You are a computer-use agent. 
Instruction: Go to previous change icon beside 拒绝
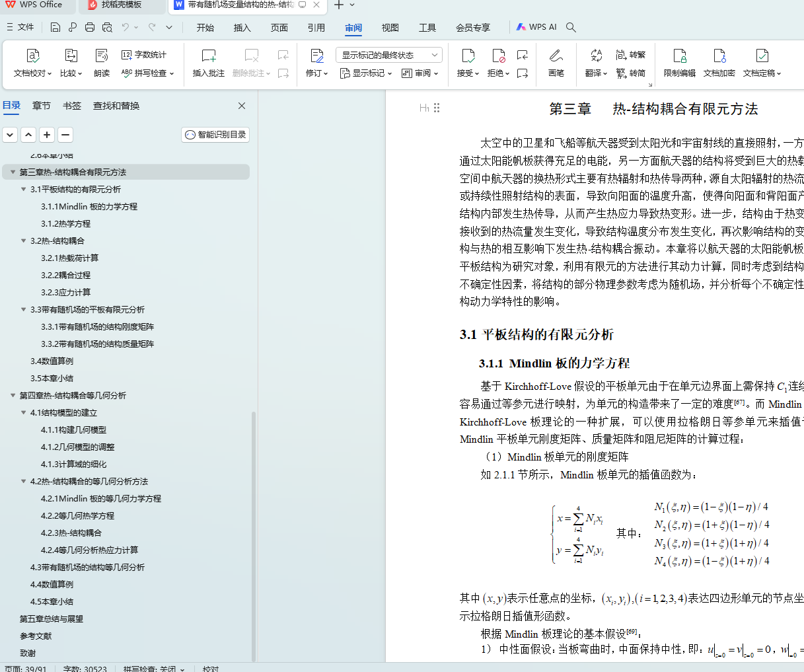click(523, 55)
